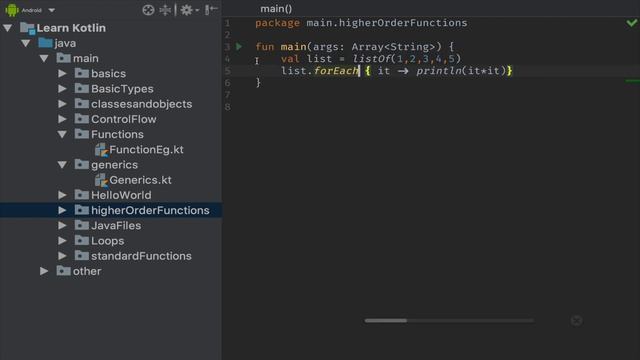
Task: Click the main package folder icon
Action: 63,58
